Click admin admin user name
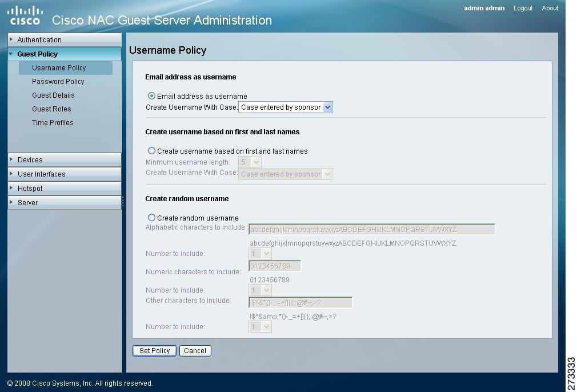Screen dimensions: 577x392 coord(484,8)
